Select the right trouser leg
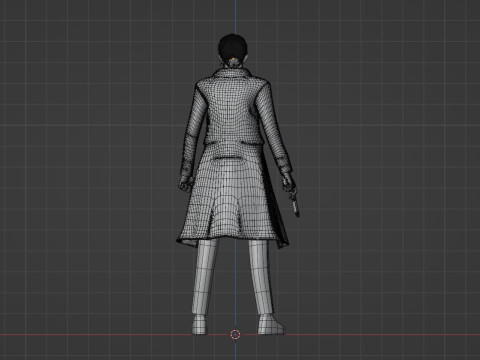The height and width of the screenshot is (360, 480). 262,277
